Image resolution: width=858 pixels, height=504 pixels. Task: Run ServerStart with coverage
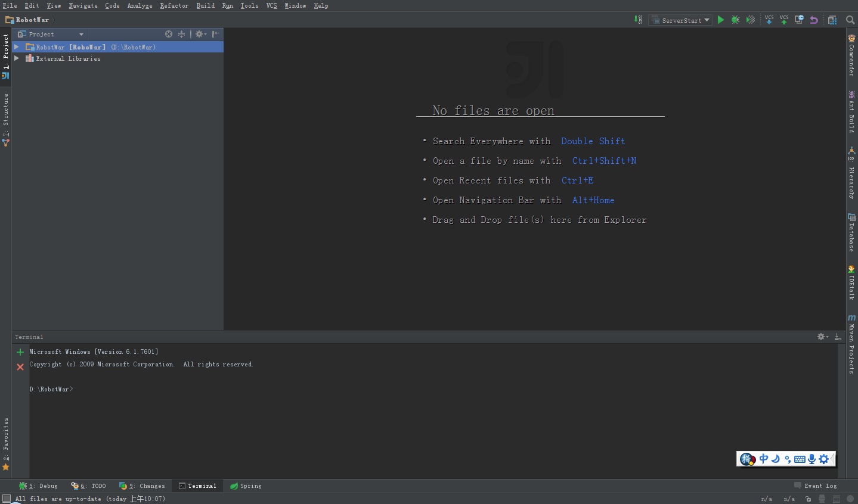pos(751,20)
